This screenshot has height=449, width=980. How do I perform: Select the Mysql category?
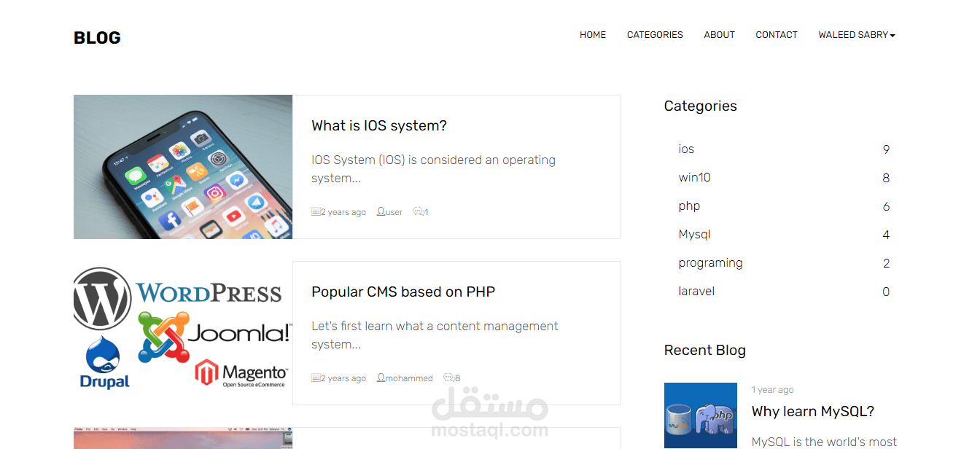click(x=694, y=235)
